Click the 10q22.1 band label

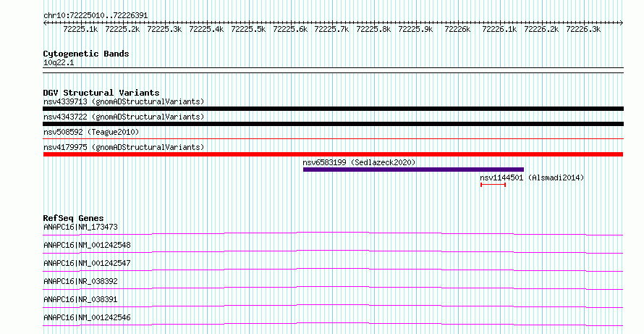pyautogui.click(x=59, y=63)
